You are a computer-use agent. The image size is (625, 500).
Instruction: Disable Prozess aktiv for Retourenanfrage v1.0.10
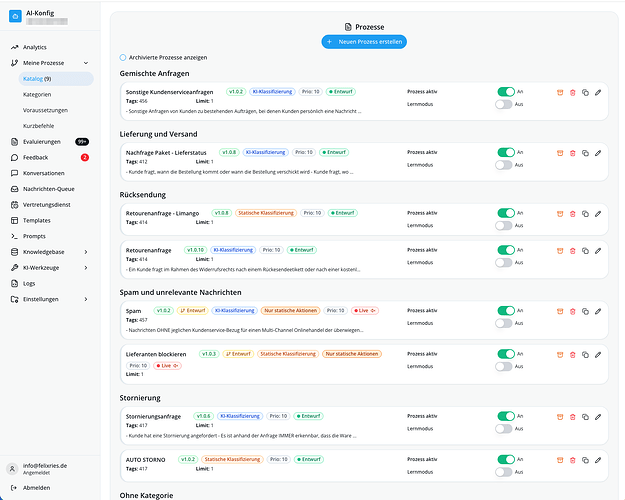(x=506, y=250)
